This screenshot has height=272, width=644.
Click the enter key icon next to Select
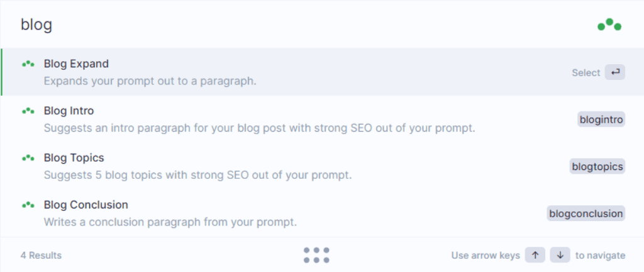615,72
